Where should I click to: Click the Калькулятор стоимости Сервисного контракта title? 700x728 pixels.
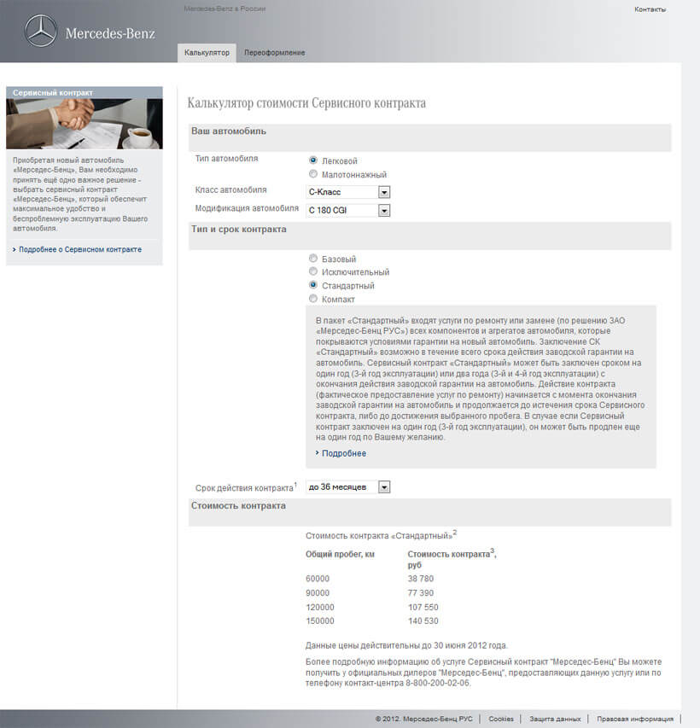(306, 103)
